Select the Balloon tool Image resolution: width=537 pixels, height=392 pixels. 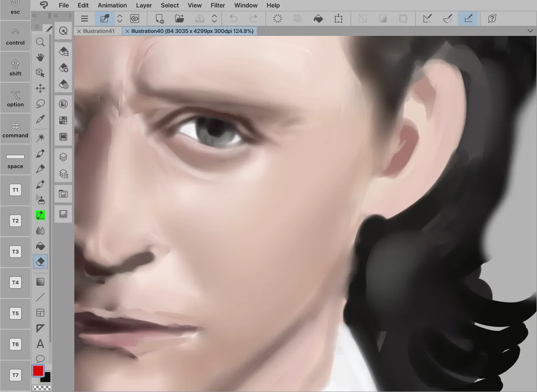pos(40,359)
